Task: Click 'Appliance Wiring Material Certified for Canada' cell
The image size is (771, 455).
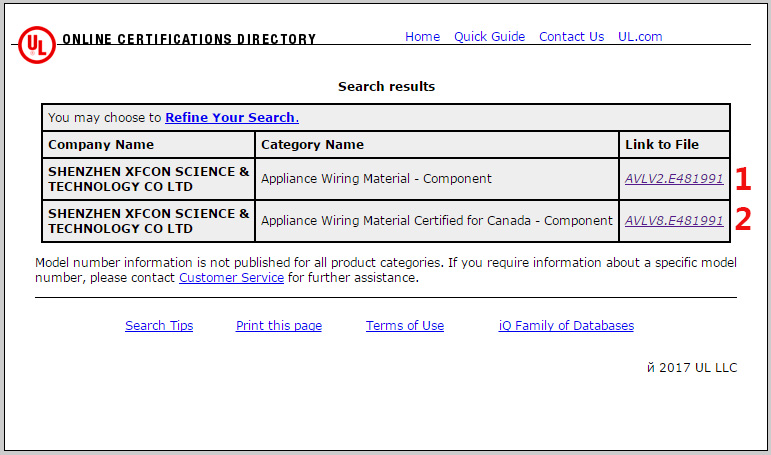Action: tap(437, 221)
